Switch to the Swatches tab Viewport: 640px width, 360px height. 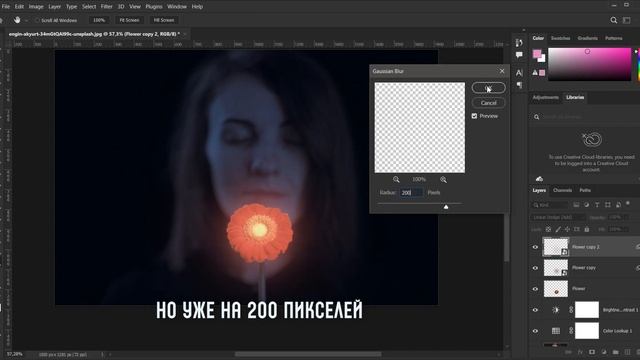pos(560,38)
